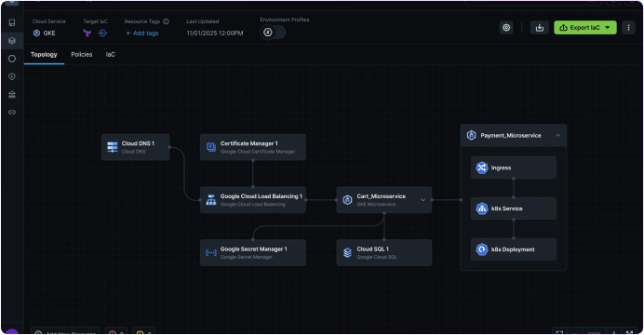Select the blue gear-shaped target IaC icon

(102, 33)
